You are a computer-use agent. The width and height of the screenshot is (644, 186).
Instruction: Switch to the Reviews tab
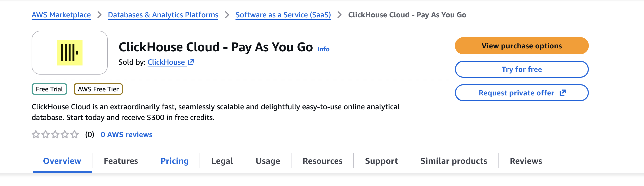tap(526, 161)
